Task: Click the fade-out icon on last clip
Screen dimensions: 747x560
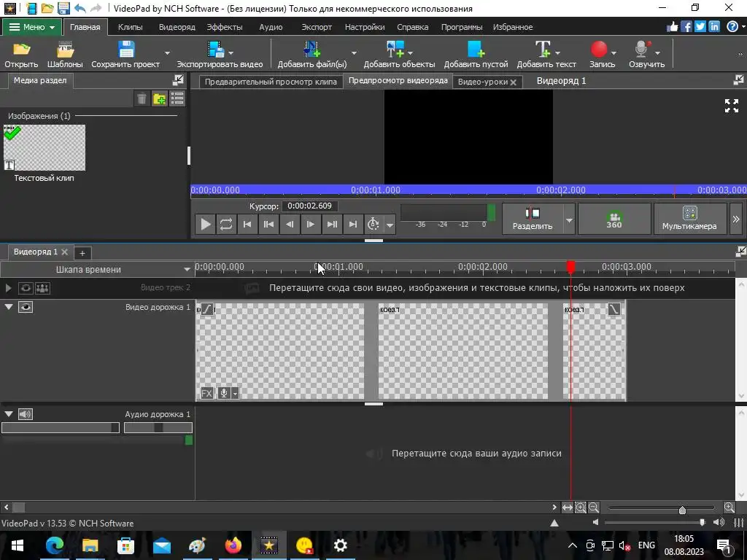Action: pyautogui.click(x=614, y=309)
